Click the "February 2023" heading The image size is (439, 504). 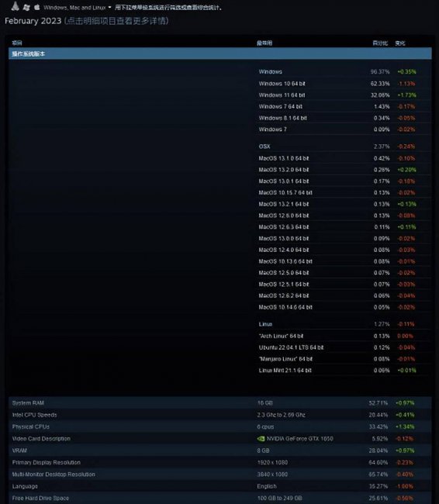click(x=33, y=21)
